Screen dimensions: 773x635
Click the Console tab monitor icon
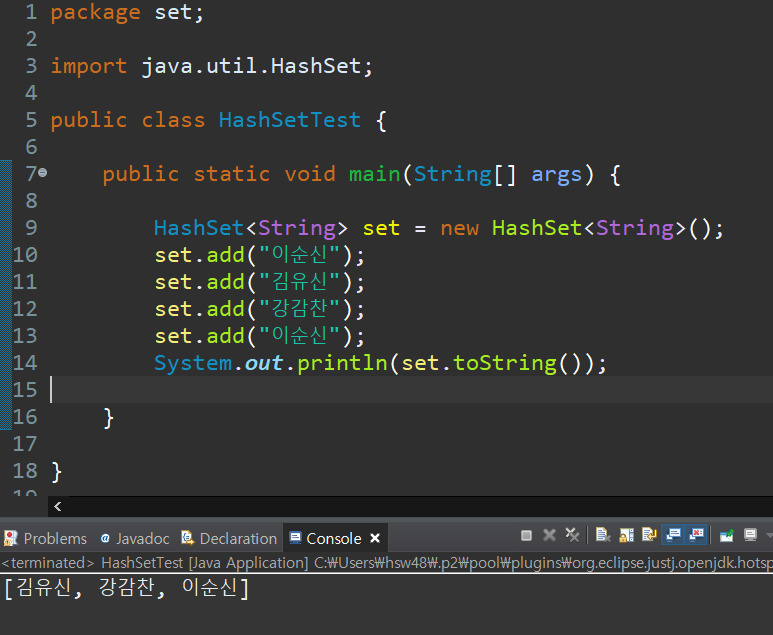[295, 538]
